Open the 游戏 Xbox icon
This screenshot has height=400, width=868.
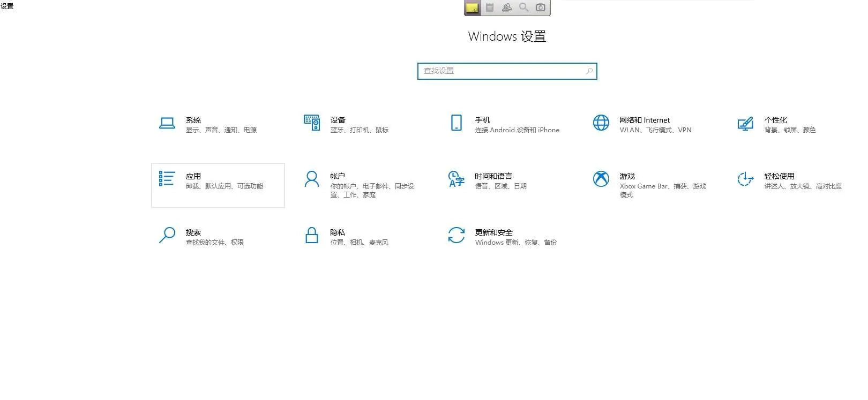pos(601,179)
